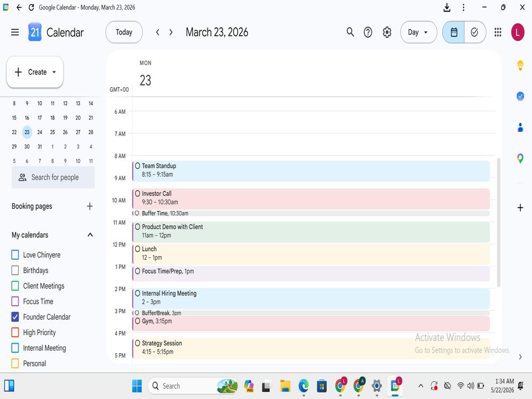The width and height of the screenshot is (532, 399).
Task: Open the Strategy Session event
Action: coord(311,348)
